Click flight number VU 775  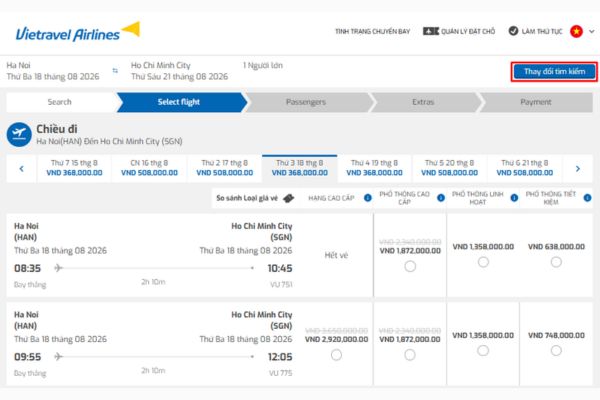point(280,373)
